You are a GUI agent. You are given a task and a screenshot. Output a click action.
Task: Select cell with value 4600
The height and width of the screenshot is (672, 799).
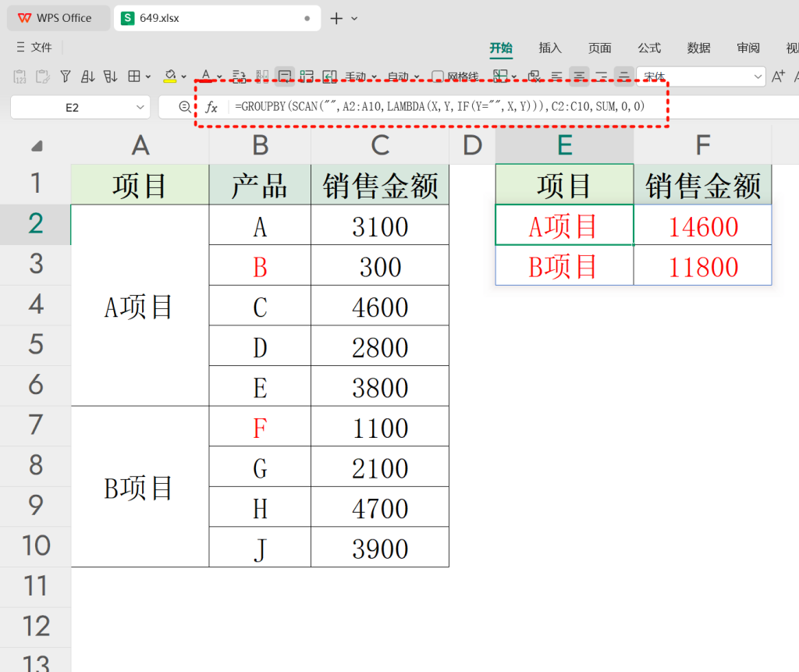click(x=380, y=305)
